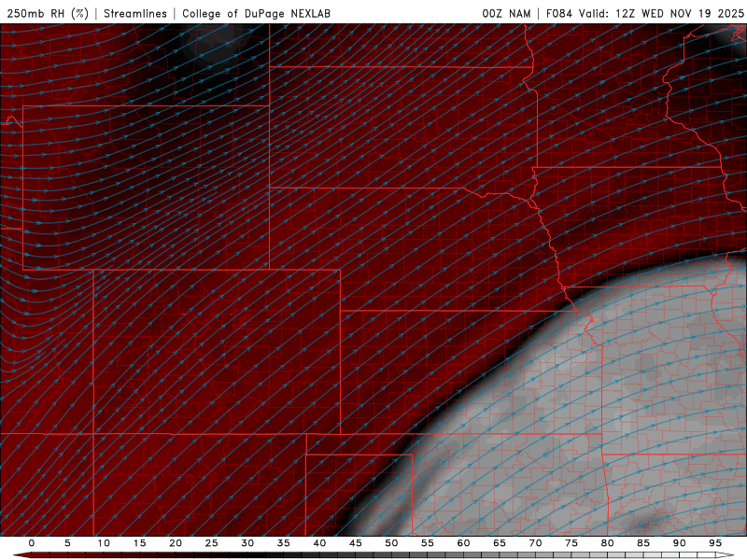Click the 45 label on the color scale
This screenshot has height=560, width=747.
coord(356,543)
